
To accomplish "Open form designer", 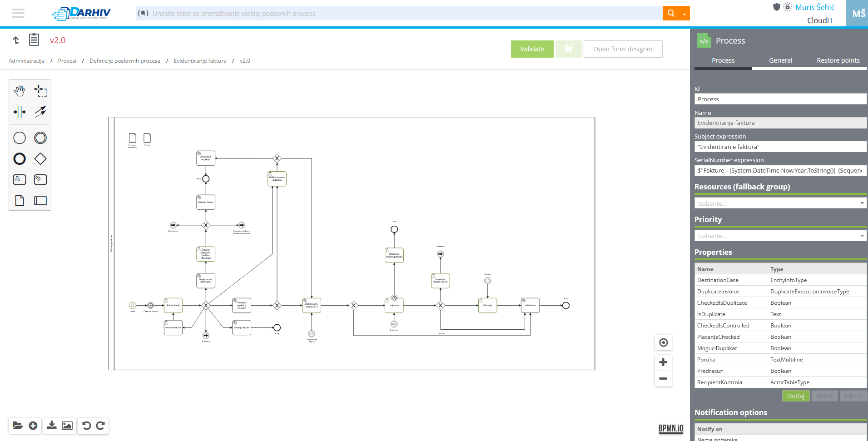I will (623, 49).
